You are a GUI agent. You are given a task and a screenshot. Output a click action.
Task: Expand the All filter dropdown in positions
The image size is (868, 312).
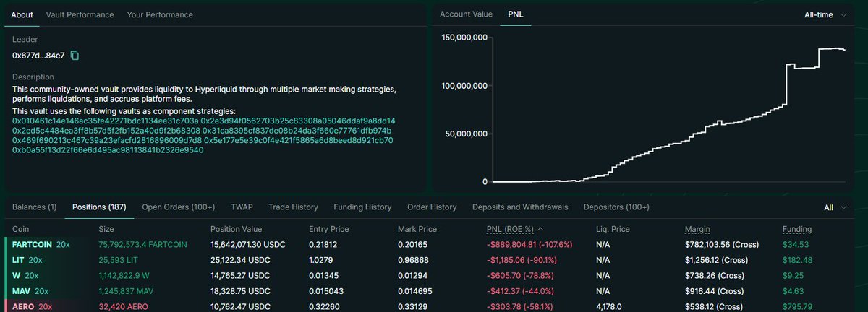835,207
